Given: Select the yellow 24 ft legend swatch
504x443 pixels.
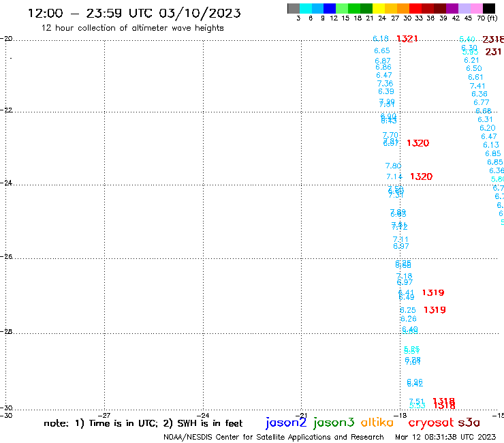Looking at the screenshot, I should pyautogui.click(x=379, y=9).
